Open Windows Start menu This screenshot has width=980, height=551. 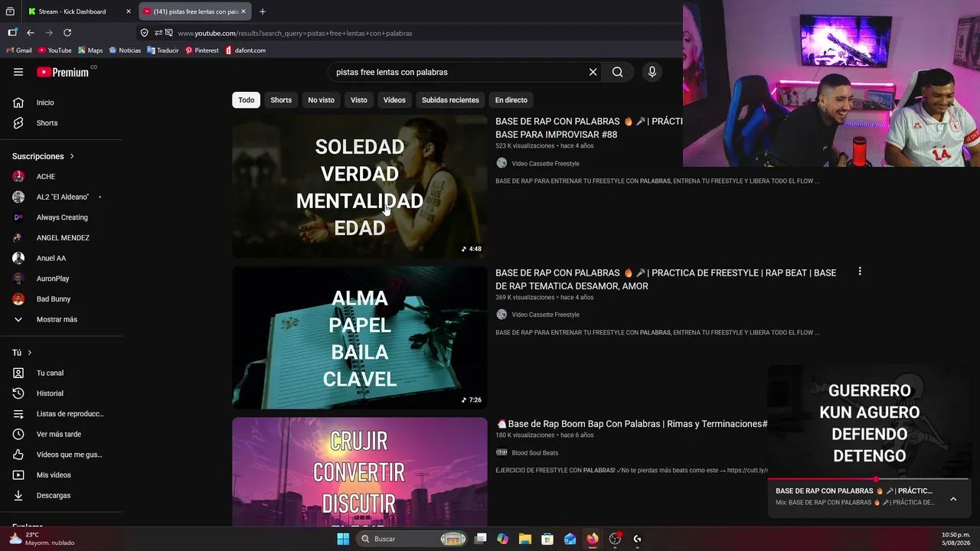click(343, 539)
